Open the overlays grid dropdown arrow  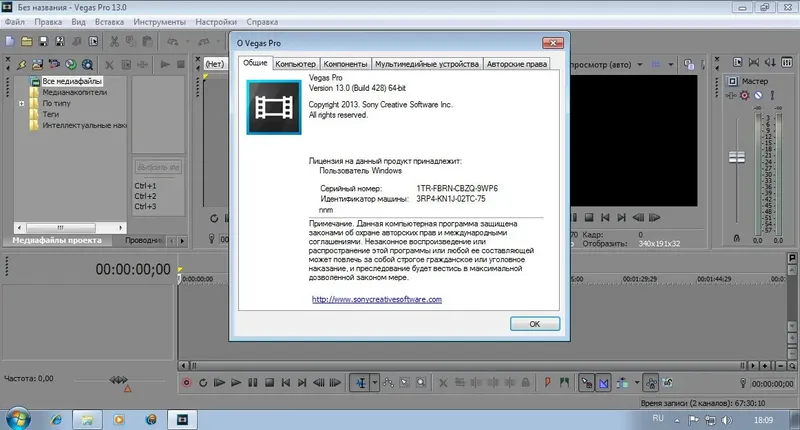(671, 64)
